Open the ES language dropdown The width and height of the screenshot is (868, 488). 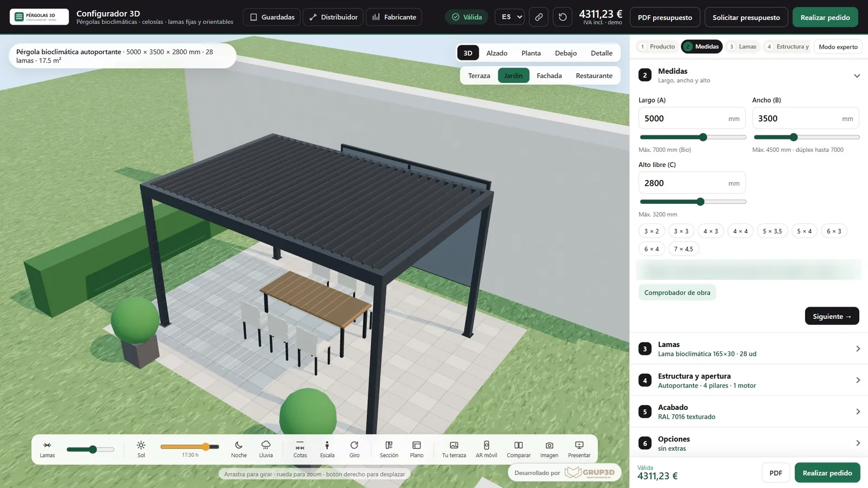[509, 17]
